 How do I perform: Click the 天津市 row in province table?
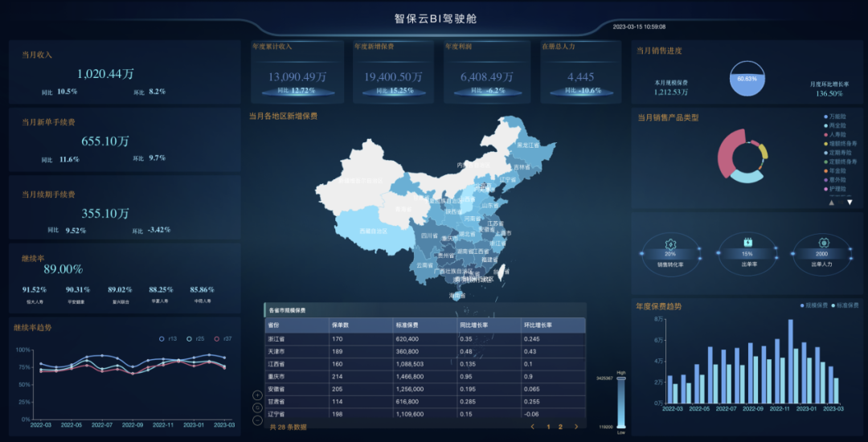point(424,352)
